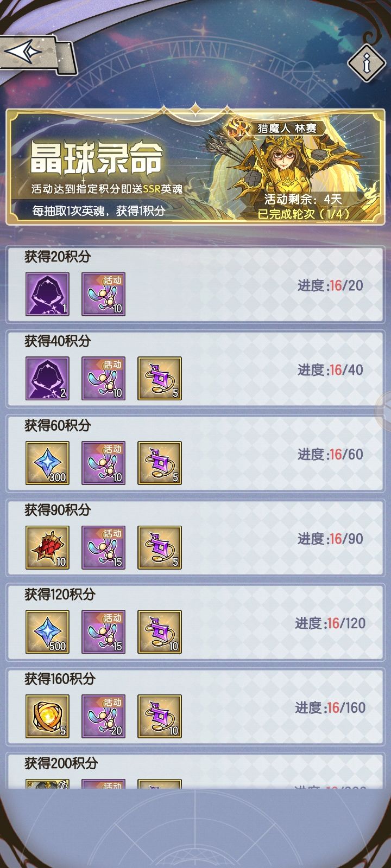
Task: Select purple ribbon reward in 160积分 row
Action: coord(160,717)
